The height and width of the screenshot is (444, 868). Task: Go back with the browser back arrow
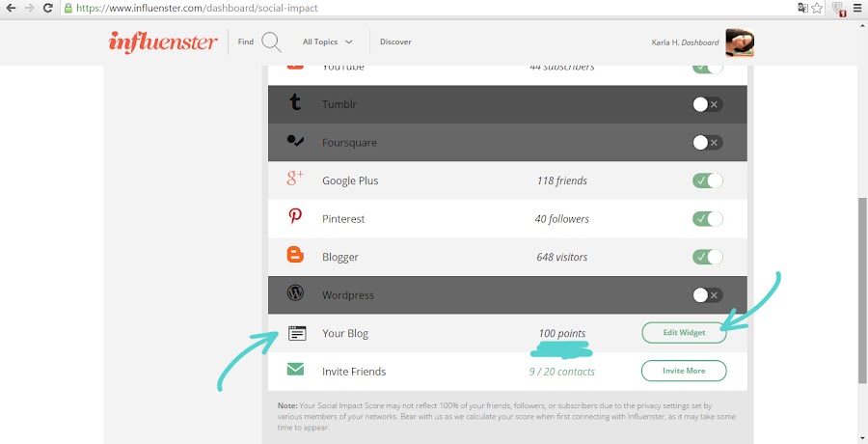(x=11, y=8)
